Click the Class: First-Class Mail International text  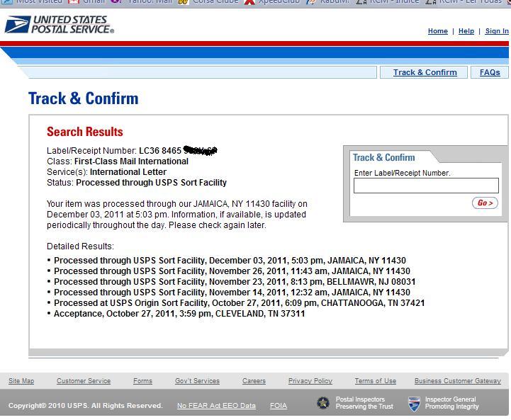[x=118, y=161]
